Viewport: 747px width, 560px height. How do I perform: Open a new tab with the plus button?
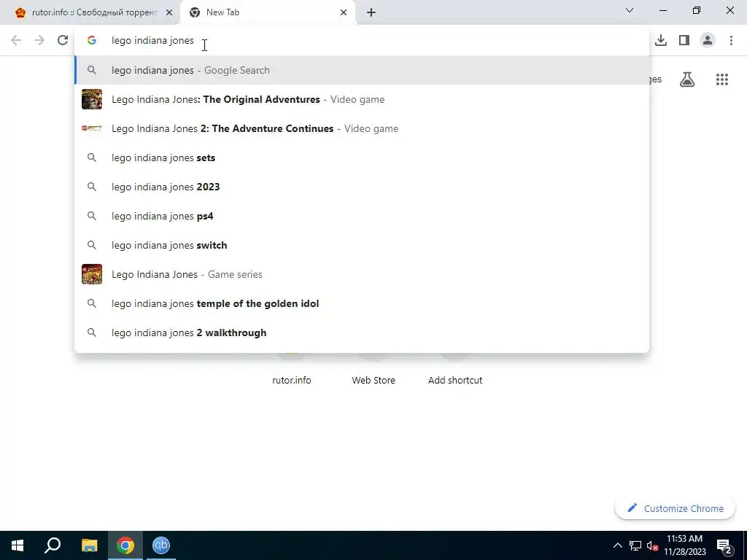371,12
